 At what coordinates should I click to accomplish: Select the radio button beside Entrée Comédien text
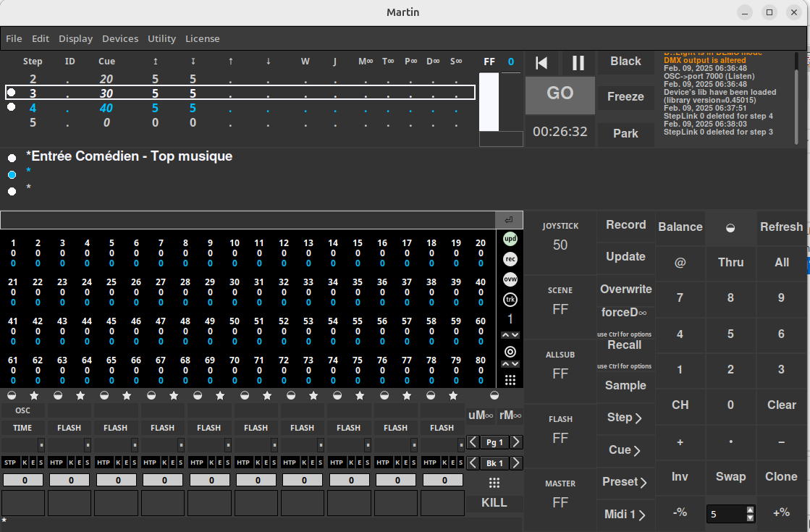click(x=12, y=157)
